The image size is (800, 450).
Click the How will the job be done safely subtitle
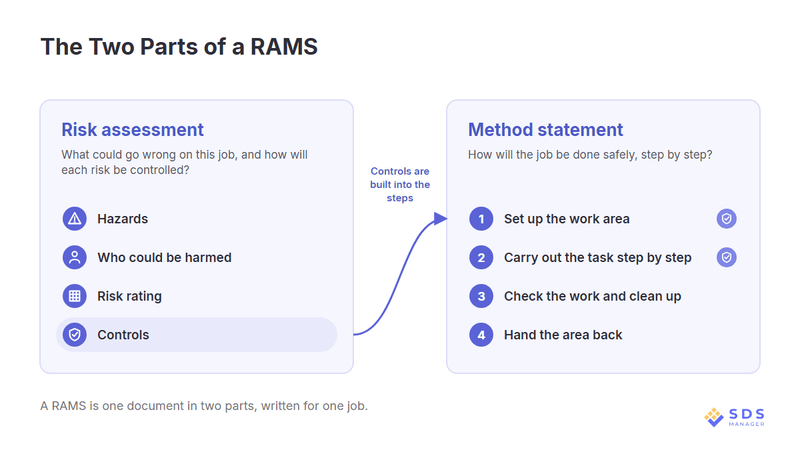click(590, 155)
